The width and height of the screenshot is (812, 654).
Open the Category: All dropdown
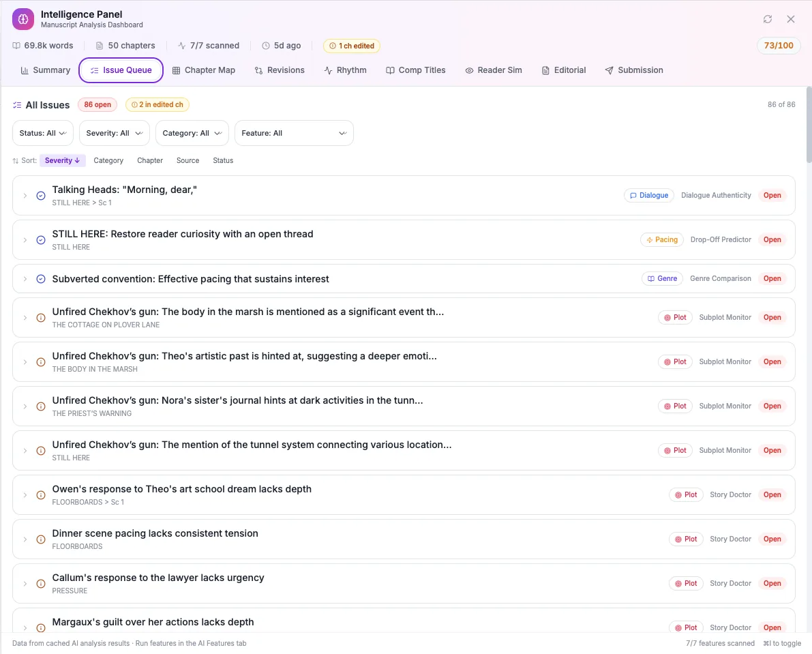pyautogui.click(x=192, y=133)
